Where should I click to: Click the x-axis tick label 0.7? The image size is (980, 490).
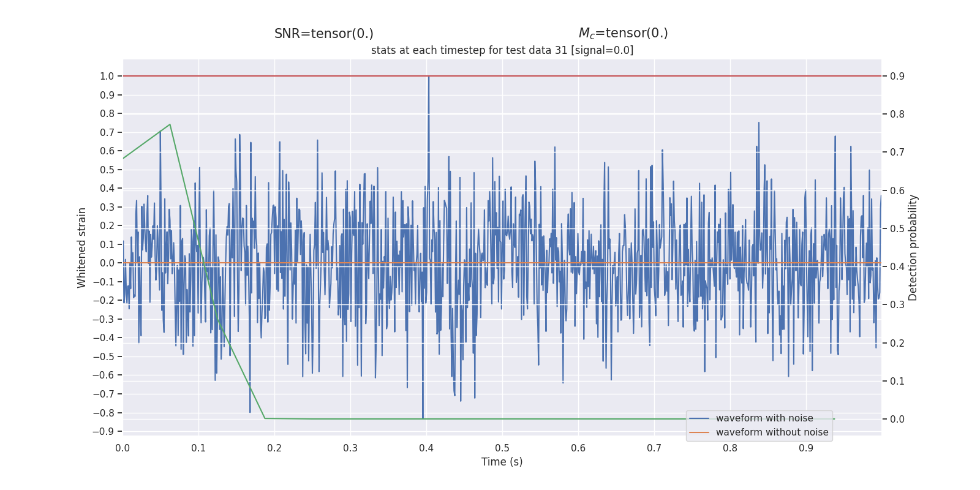tap(654, 448)
